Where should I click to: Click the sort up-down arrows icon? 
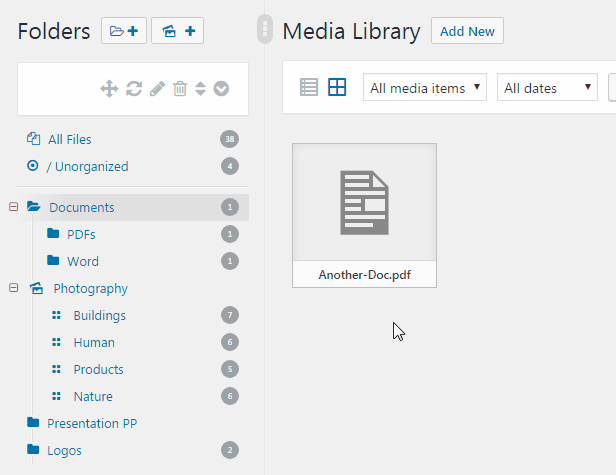coord(201,88)
